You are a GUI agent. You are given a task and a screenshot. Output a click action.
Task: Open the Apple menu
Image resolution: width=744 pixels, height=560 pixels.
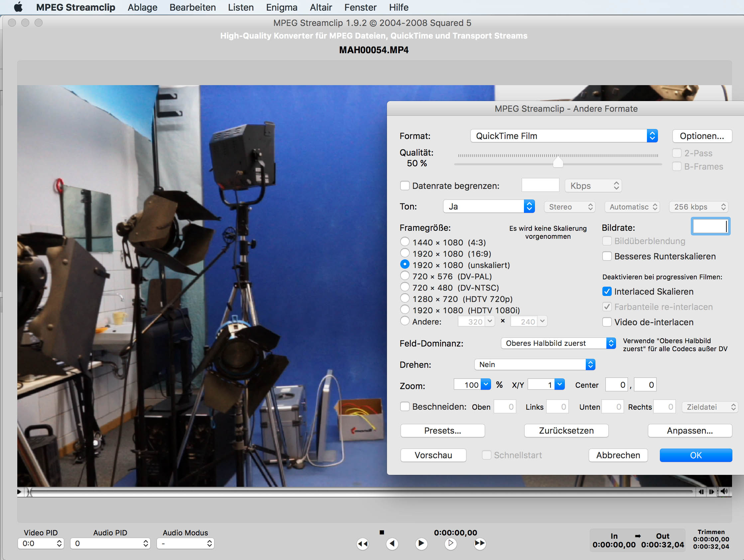coord(18,7)
